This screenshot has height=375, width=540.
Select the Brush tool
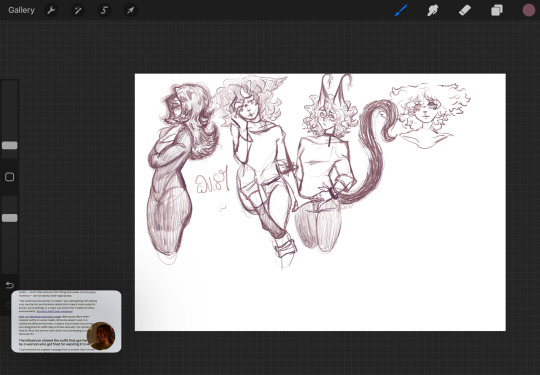(x=401, y=10)
